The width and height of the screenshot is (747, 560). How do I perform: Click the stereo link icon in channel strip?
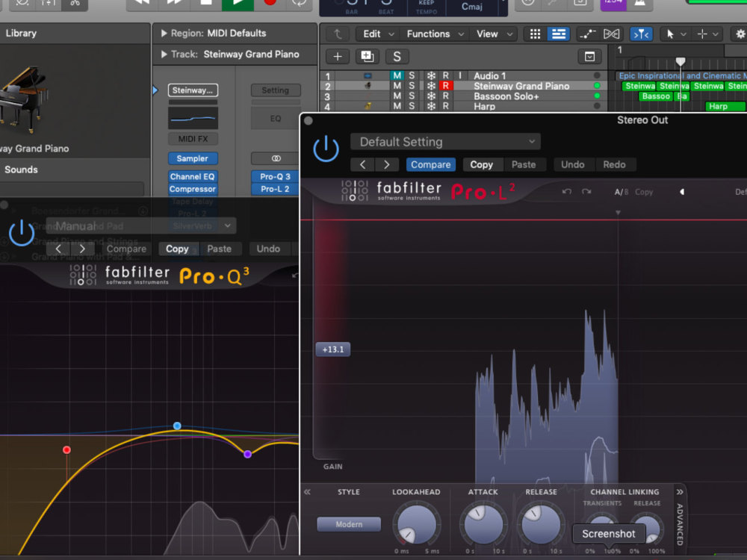click(x=276, y=158)
